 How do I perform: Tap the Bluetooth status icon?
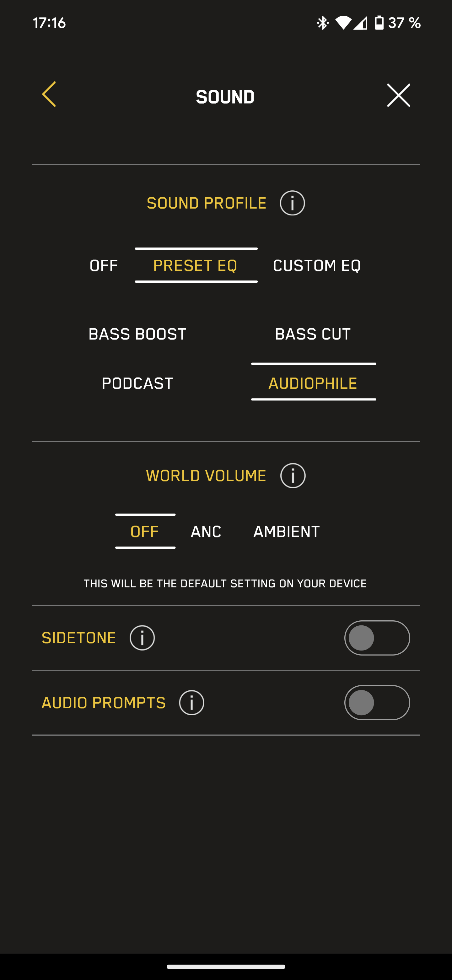[323, 23]
